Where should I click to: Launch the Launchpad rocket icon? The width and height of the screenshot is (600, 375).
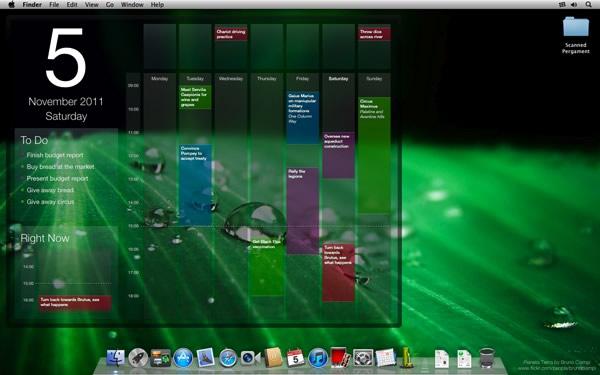pyautogui.click(x=138, y=358)
